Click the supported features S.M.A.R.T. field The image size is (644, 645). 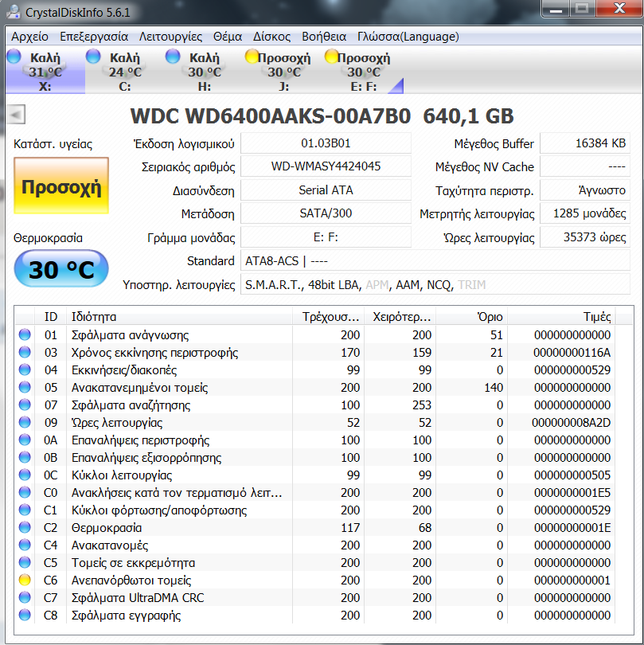[x=435, y=284]
